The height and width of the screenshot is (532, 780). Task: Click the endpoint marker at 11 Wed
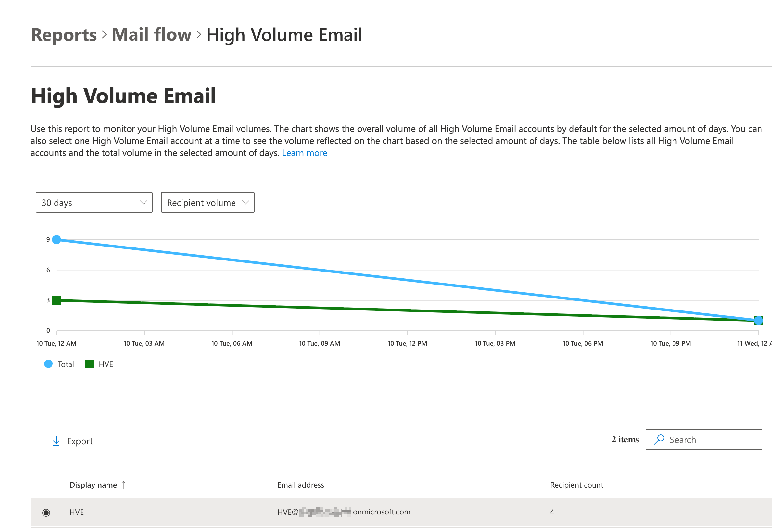pyautogui.click(x=758, y=321)
